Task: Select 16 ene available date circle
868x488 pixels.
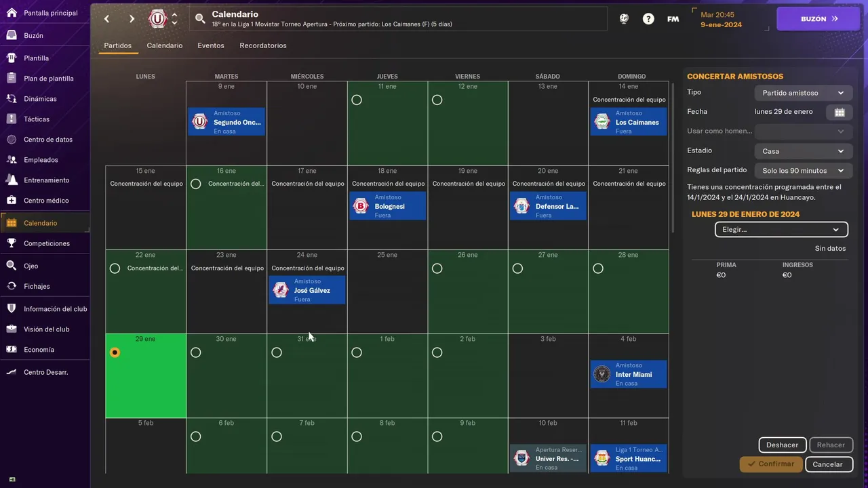Action: (x=196, y=184)
